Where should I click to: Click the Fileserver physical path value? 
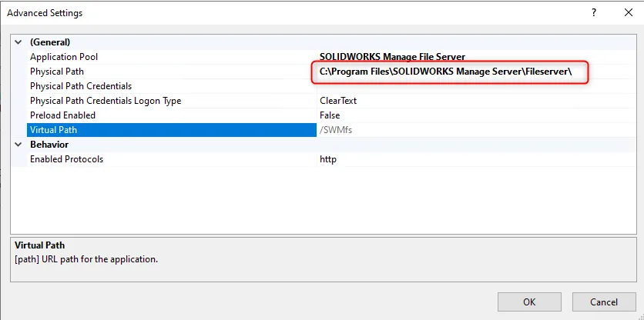coord(445,72)
